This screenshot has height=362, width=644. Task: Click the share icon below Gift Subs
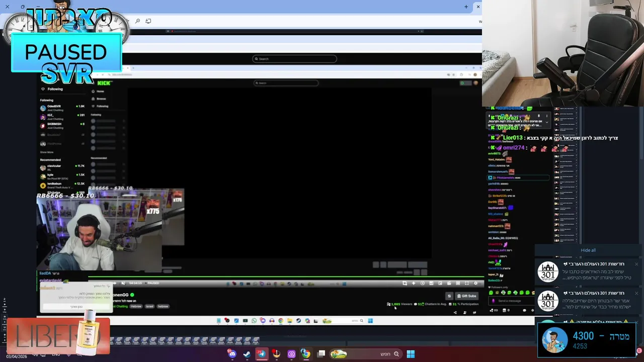pyautogui.click(x=455, y=313)
